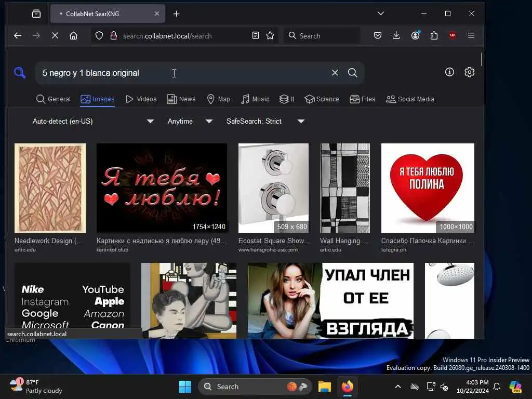The image size is (532, 399).
Task: Open the Wall Hanging image thumbnail
Action: click(x=345, y=188)
